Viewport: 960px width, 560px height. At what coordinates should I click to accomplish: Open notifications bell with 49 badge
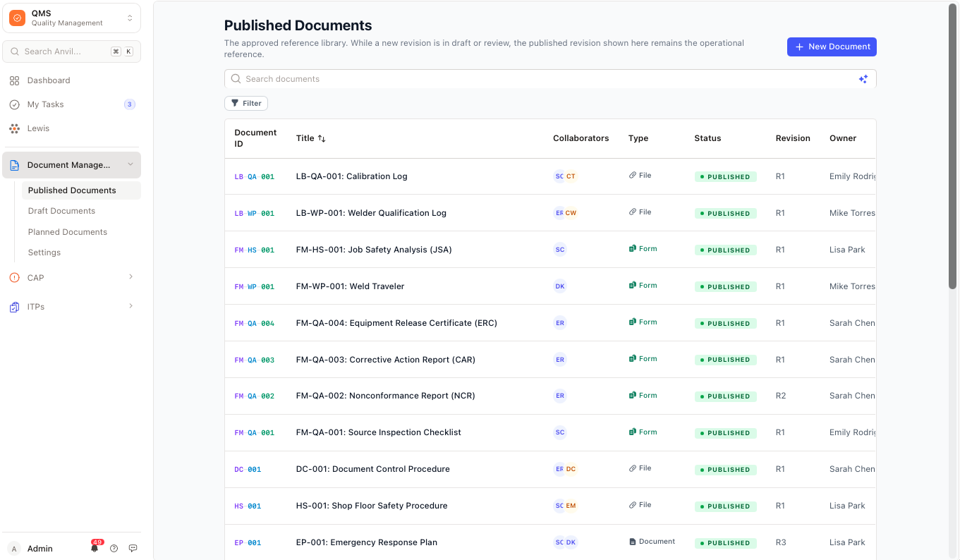(95, 547)
